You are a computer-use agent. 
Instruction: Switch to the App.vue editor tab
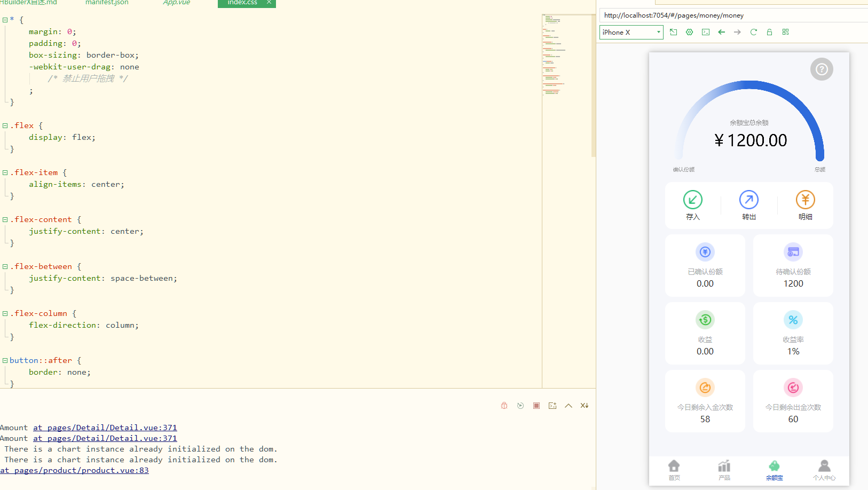click(x=176, y=3)
